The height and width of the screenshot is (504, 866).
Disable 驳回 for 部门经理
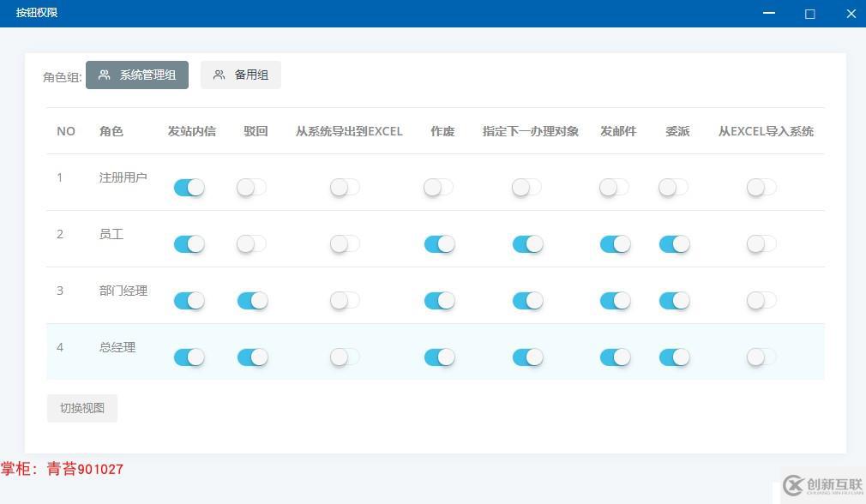pyautogui.click(x=252, y=300)
